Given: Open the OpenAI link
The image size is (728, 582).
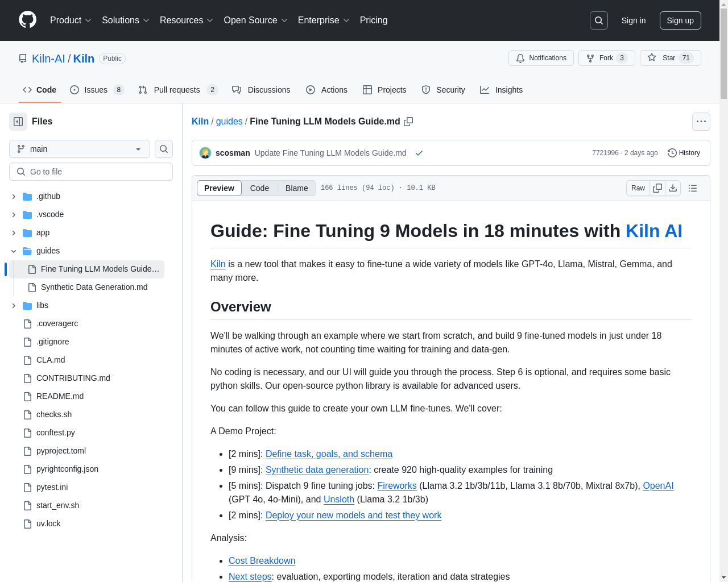Looking at the screenshot, I should coord(658,486).
